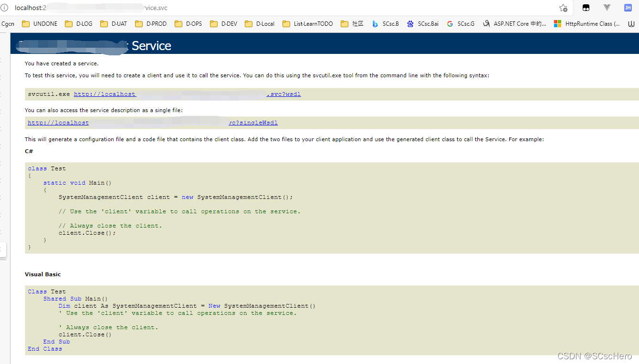Expand the D-PROD bookmark folder

(x=151, y=23)
